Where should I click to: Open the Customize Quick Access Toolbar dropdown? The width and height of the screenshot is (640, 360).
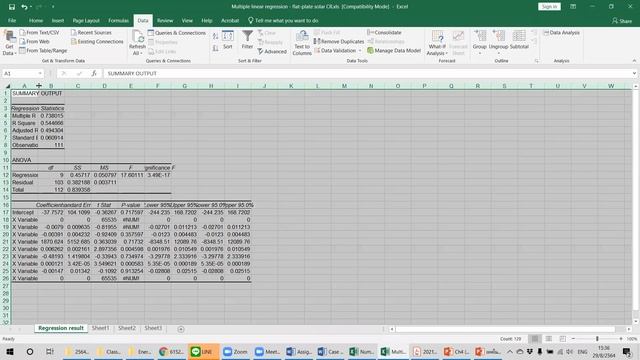[53, 7]
